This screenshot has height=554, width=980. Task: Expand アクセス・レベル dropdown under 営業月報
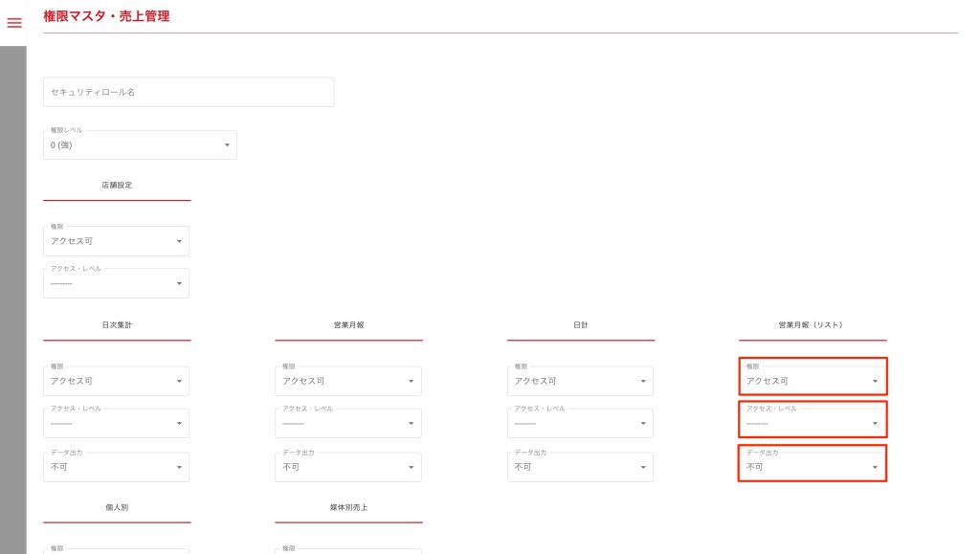click(348, 424)
